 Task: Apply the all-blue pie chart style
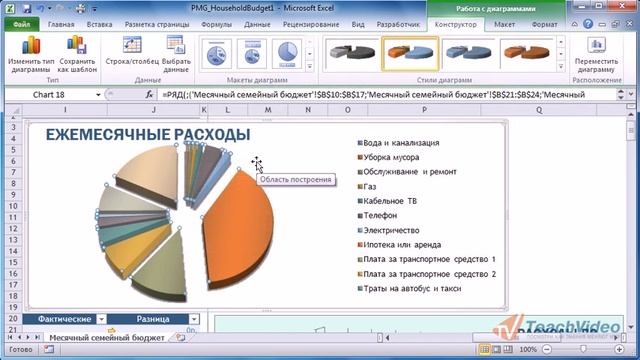pyautogui.click(x=469, y=53)
